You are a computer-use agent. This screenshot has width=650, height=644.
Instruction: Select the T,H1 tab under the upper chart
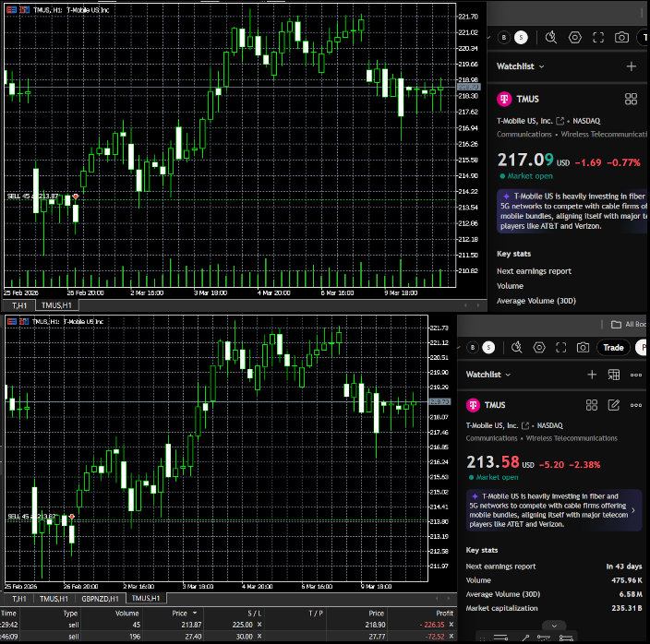click(18, 304)
